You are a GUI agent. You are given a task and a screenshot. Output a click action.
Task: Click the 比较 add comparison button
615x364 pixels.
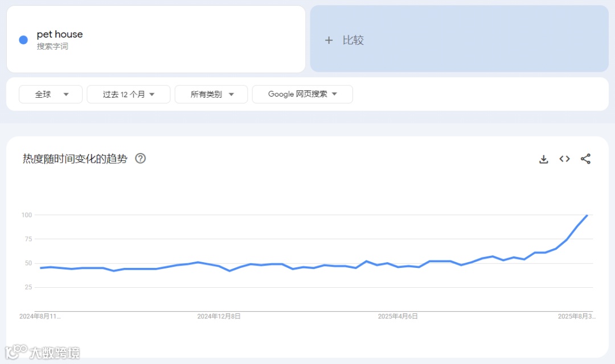(460, 39)
